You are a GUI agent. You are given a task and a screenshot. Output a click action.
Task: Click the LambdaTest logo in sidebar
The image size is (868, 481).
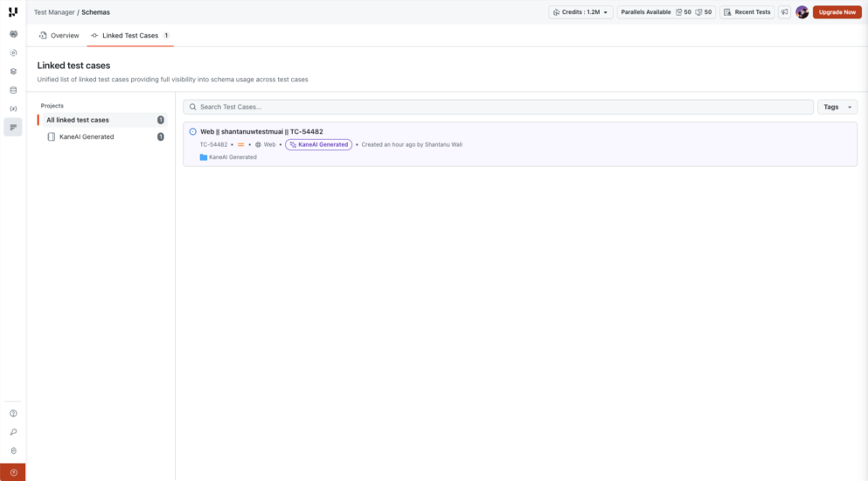[x=13, y=11]
